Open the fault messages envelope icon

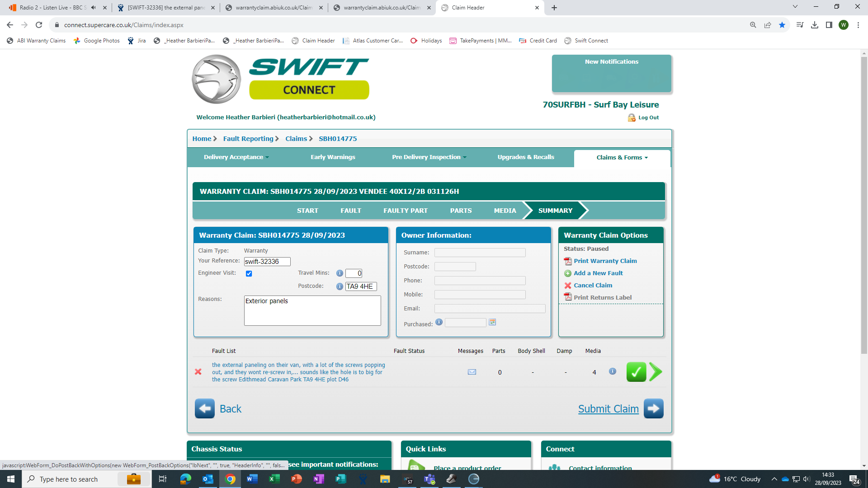coord(472,372)
